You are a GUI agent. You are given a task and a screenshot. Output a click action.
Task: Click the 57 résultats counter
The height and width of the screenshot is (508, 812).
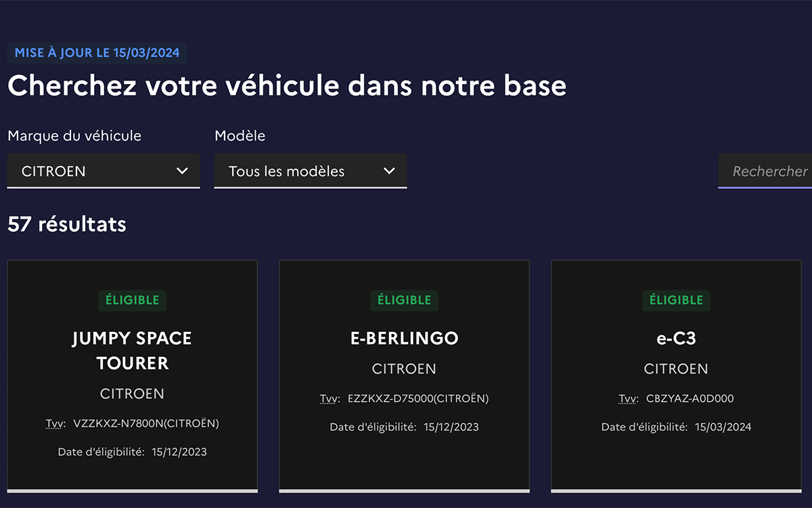point(66,224)
